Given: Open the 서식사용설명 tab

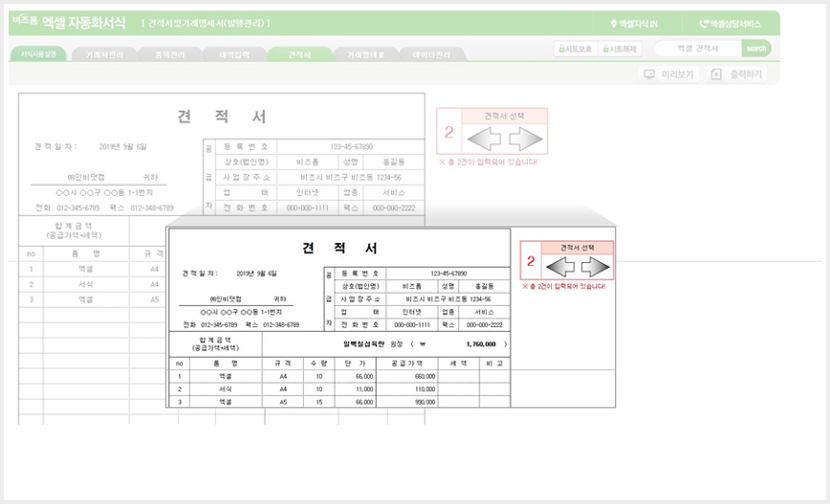Looking at the screenshot, I should (x=38, y=54).
